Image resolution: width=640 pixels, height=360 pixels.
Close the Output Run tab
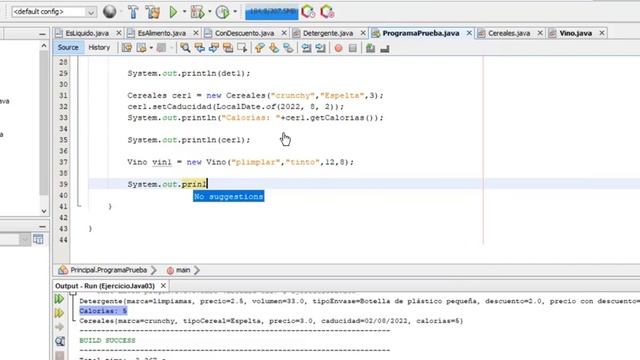[163, 286]
